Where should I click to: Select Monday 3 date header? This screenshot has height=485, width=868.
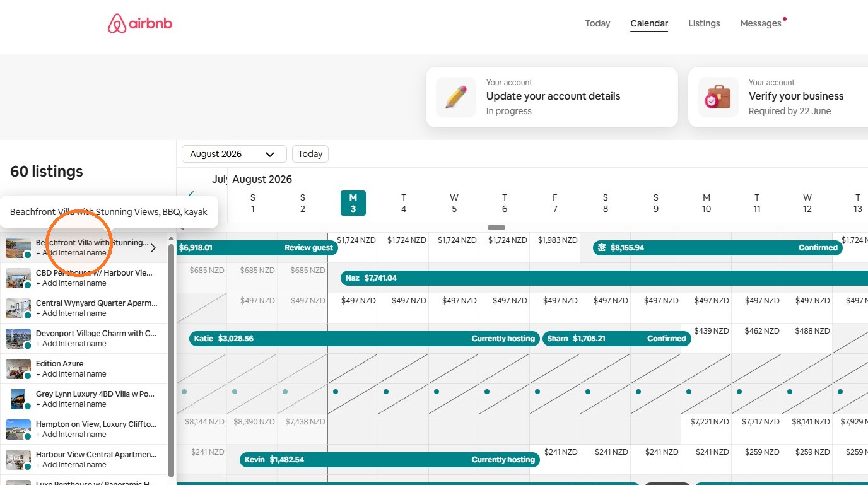click(x=353, y=203)
